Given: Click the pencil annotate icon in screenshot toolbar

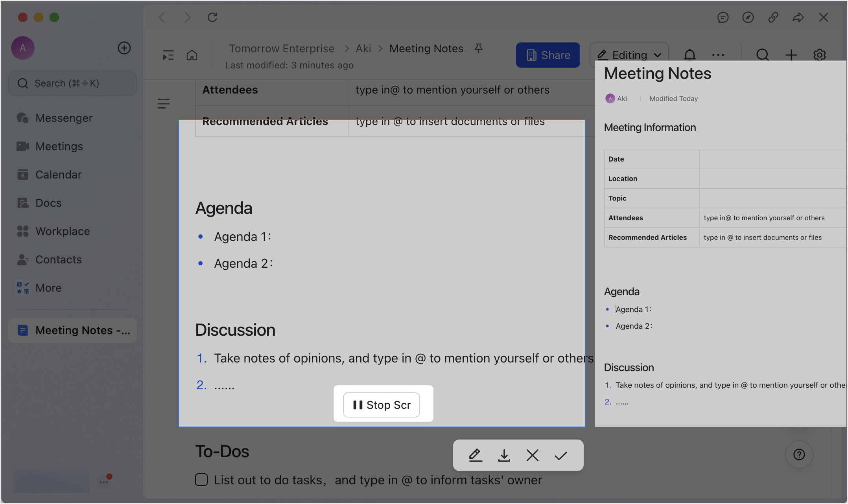Looking at the screenshot, I should pyautogui.click(x=476, y=455).
